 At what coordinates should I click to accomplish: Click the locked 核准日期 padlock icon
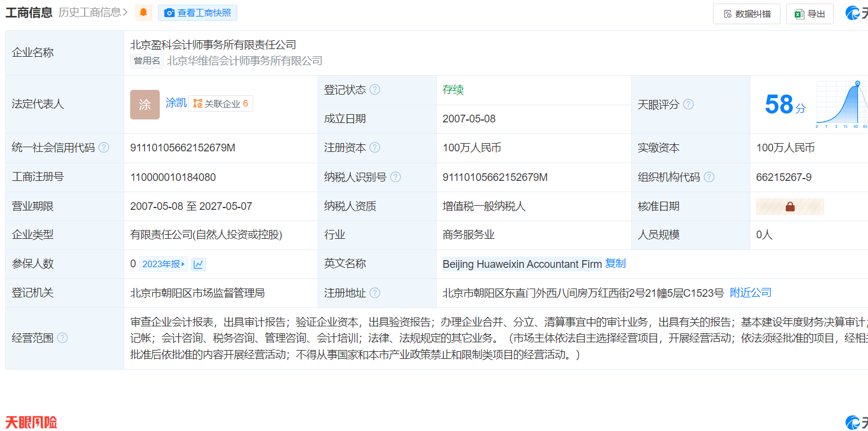(x=790, y=206)
